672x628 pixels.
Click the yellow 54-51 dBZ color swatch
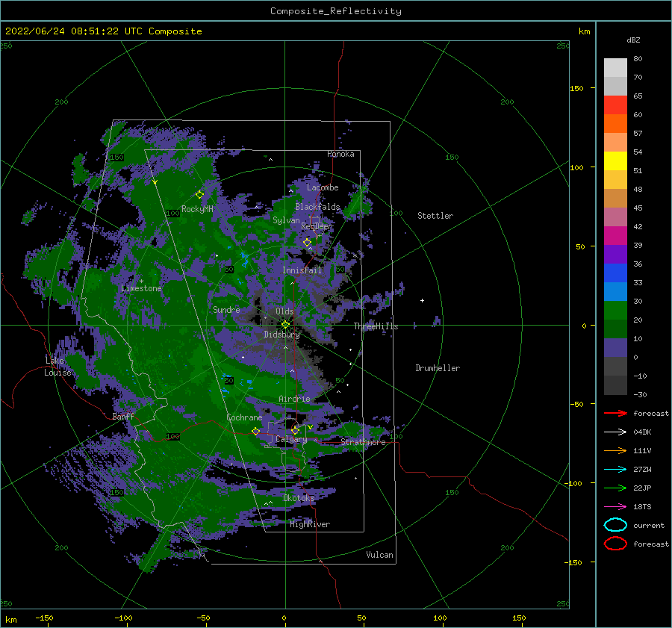tap(615, 161)
